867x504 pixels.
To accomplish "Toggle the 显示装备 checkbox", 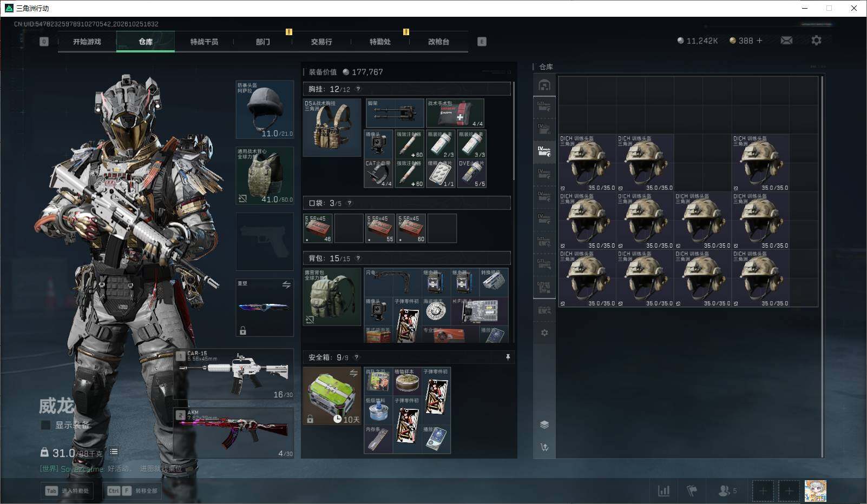I will (46, 425).
